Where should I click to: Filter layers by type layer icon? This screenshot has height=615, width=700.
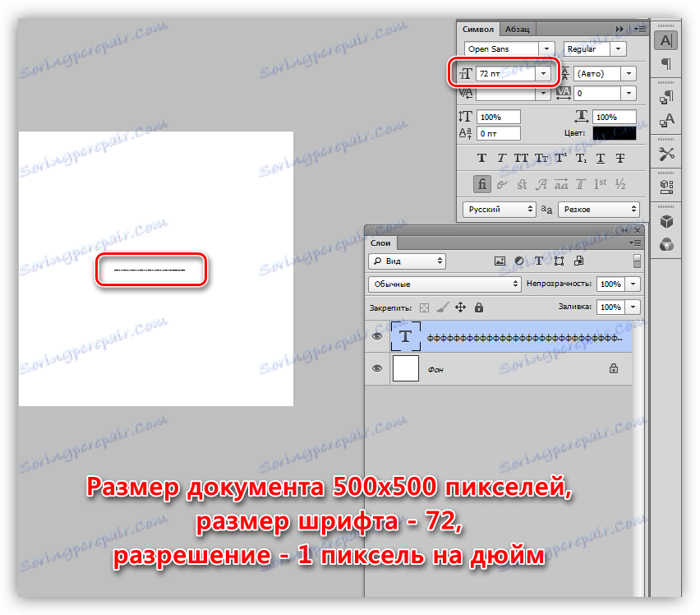tap(539, 261)
